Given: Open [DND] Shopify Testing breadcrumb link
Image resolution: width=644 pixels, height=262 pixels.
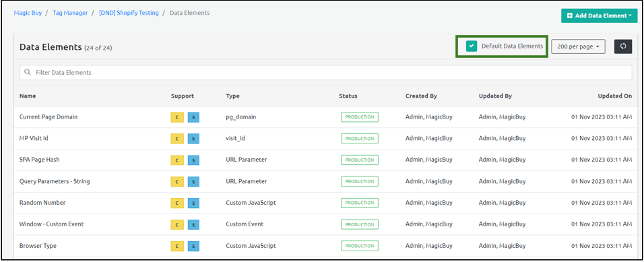Looking at the screenshot, I should pos(129,13).
